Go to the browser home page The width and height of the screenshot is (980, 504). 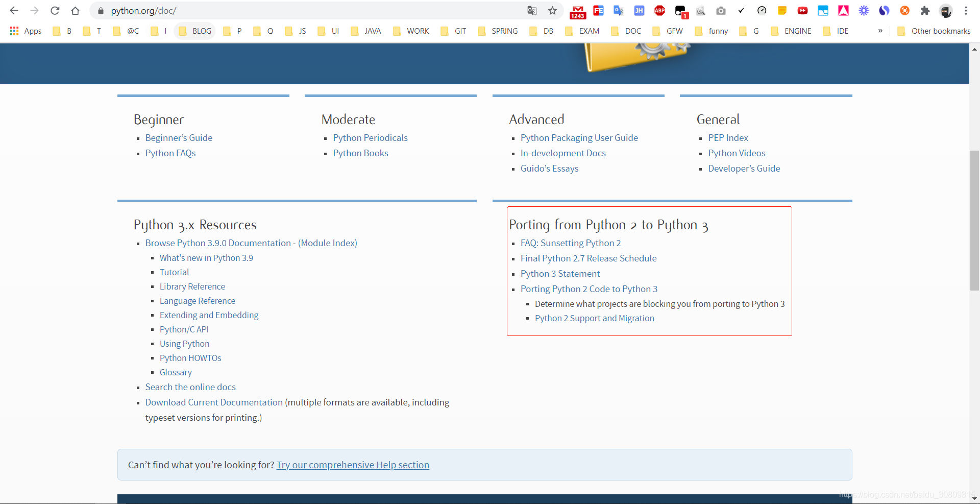pyautogui.click(x=75, y=11)
